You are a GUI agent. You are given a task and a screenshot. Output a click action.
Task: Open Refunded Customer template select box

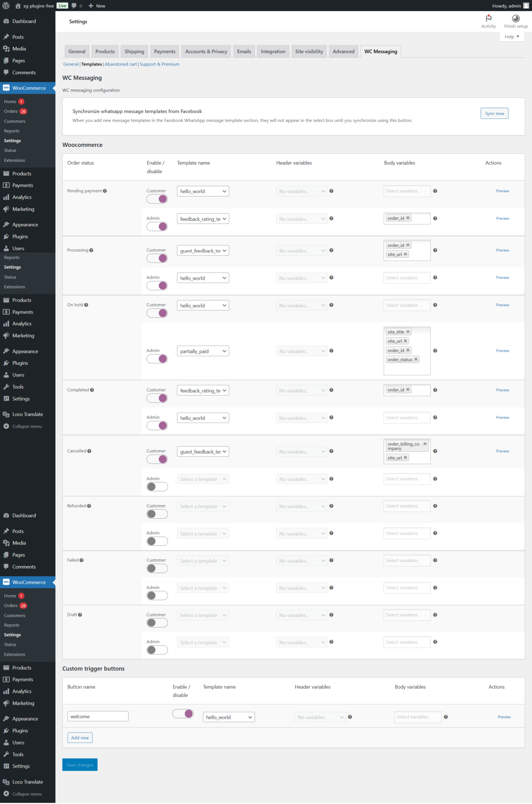pyautogui.click(x=203, y=506)
